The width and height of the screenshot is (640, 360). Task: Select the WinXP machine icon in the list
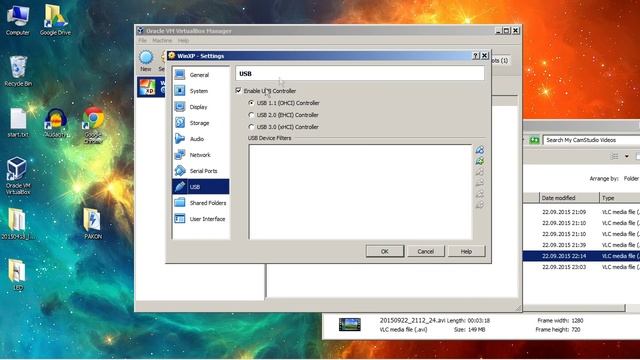147,87
